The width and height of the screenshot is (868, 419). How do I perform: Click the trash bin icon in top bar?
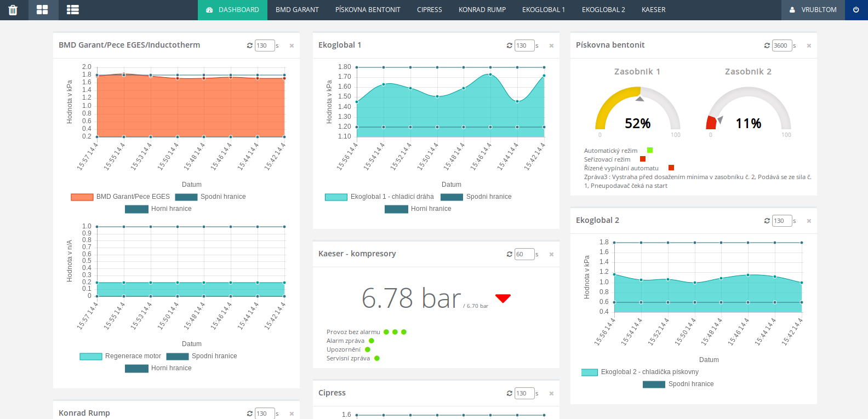point(13,10)
